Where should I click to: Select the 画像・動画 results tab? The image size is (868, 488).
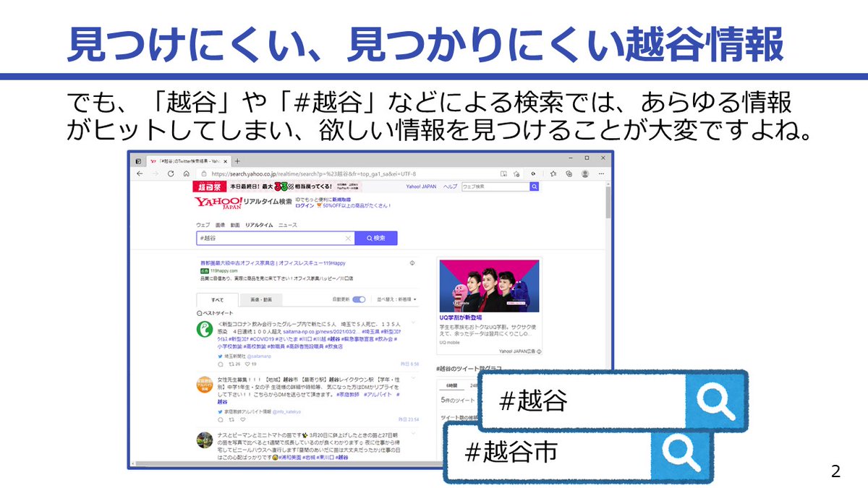point(261,299)
